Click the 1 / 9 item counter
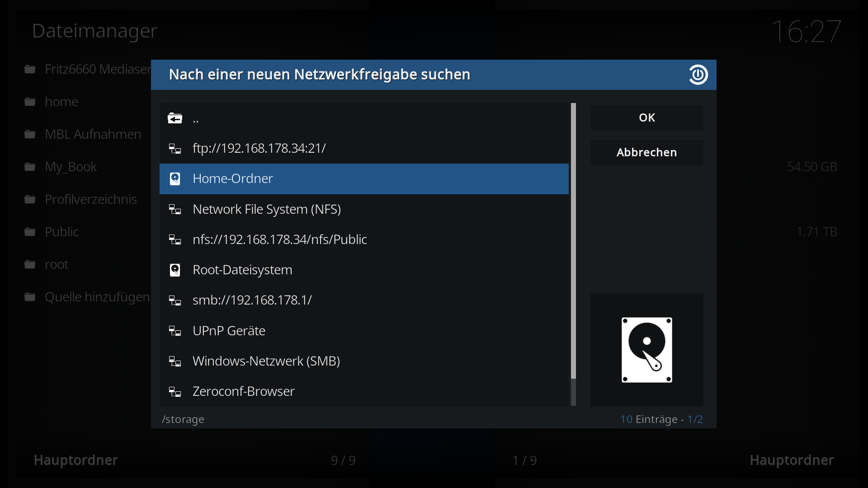The height and width of the screenshot is (488, 868). click(524, 460)
